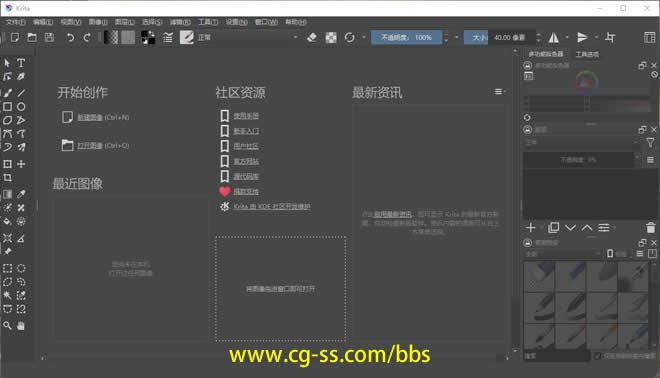Select the Calligraphy tool
660x378 pixels.
coord(21,77)
